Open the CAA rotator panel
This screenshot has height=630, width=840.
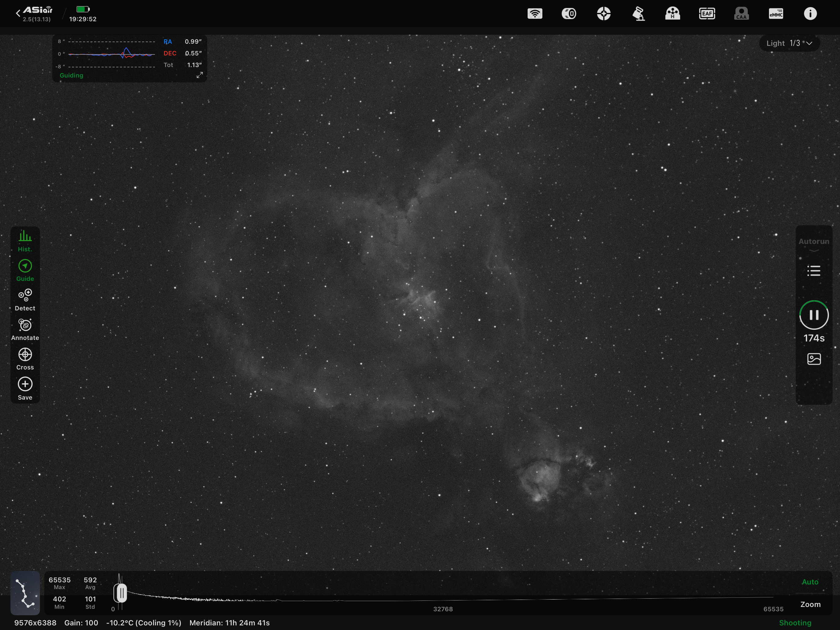coord(741,13)
